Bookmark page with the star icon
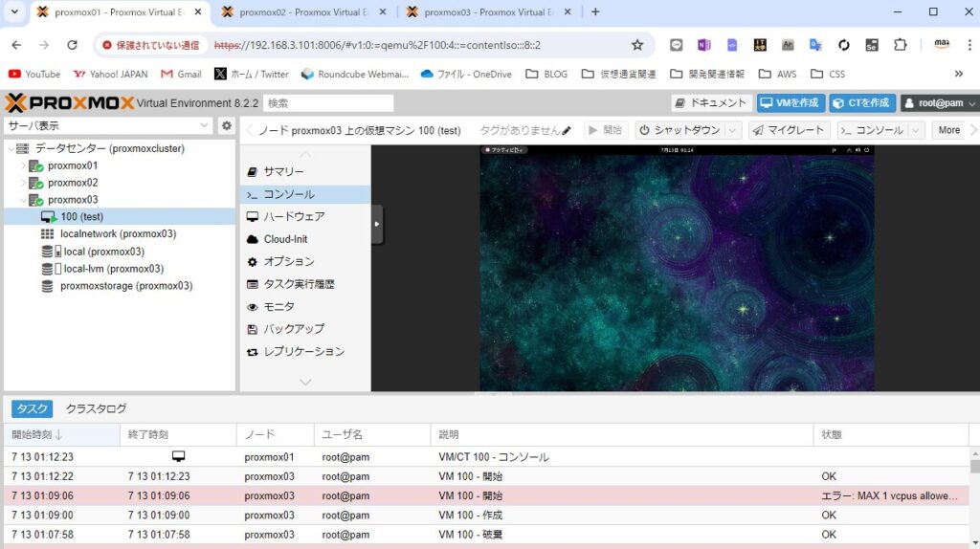The width and height of the screenshot is (980, 549). tap(637, 45)
